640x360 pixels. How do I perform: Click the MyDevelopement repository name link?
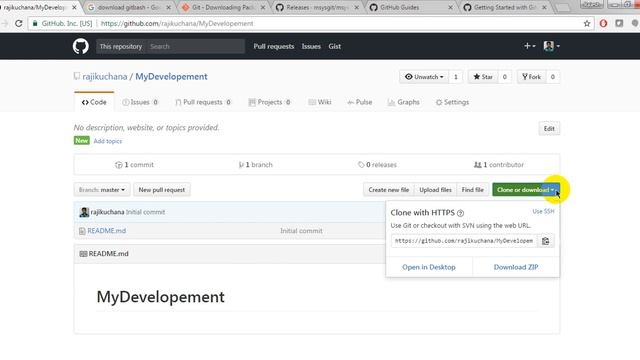[x=171, y=77]
